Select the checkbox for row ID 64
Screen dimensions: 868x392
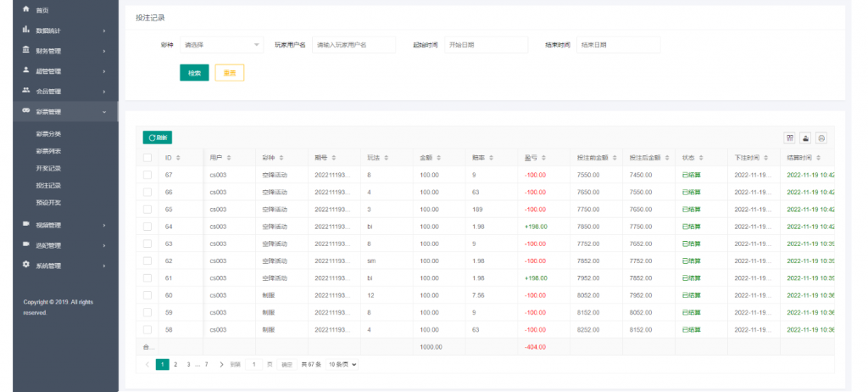point(147,227)
